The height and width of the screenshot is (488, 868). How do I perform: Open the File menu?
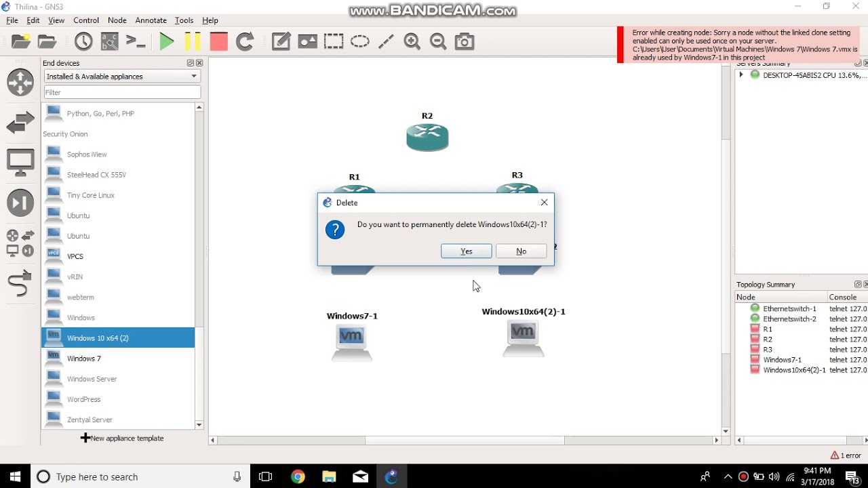pos(12,20)
